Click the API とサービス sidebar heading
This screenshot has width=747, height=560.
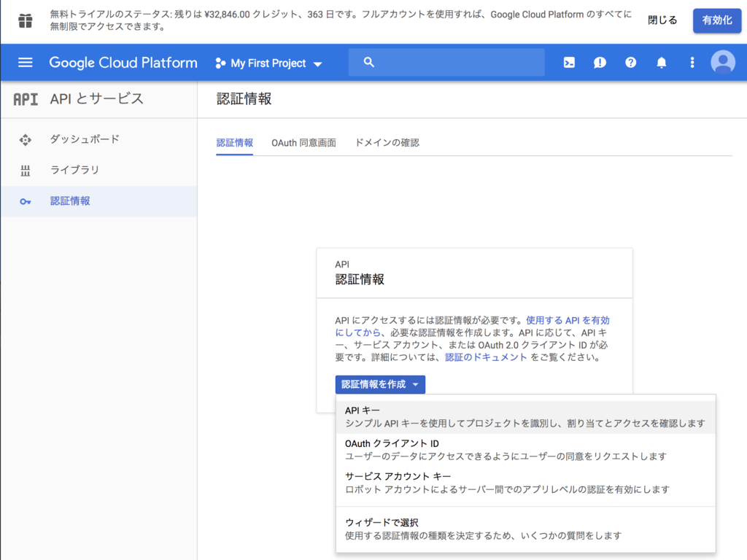click(97, 98)
